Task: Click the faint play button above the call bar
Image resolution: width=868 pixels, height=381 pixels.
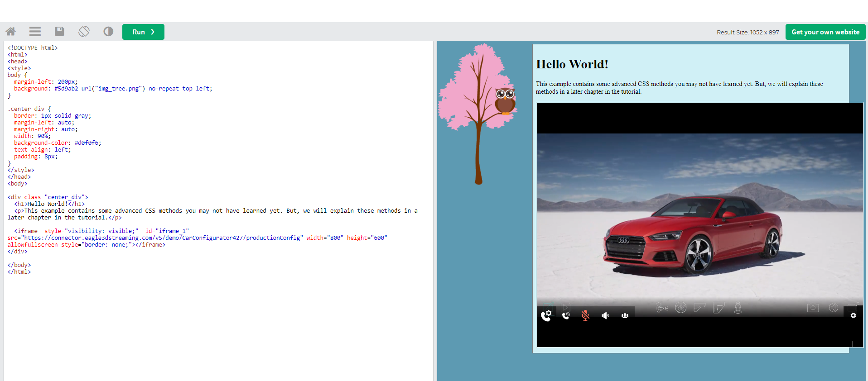Action: coord(565,307)
